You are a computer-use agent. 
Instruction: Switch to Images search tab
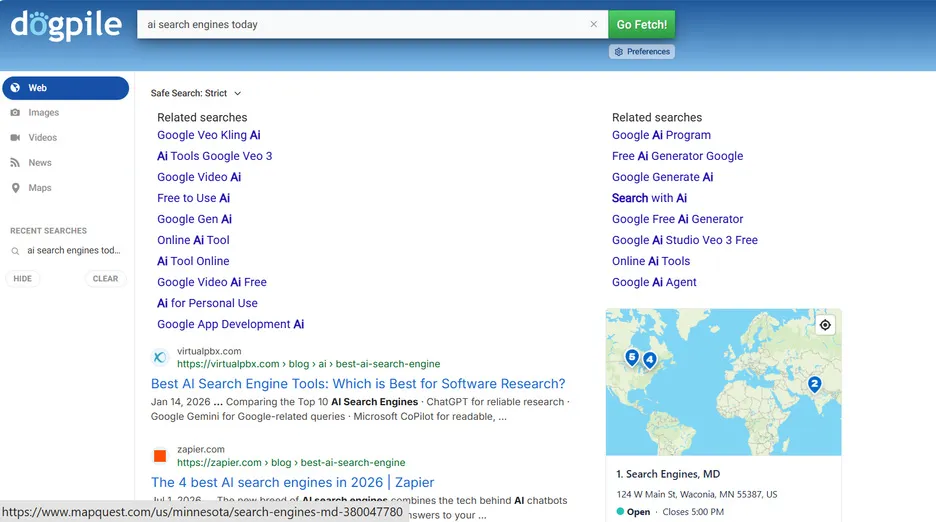coord(44,112)
